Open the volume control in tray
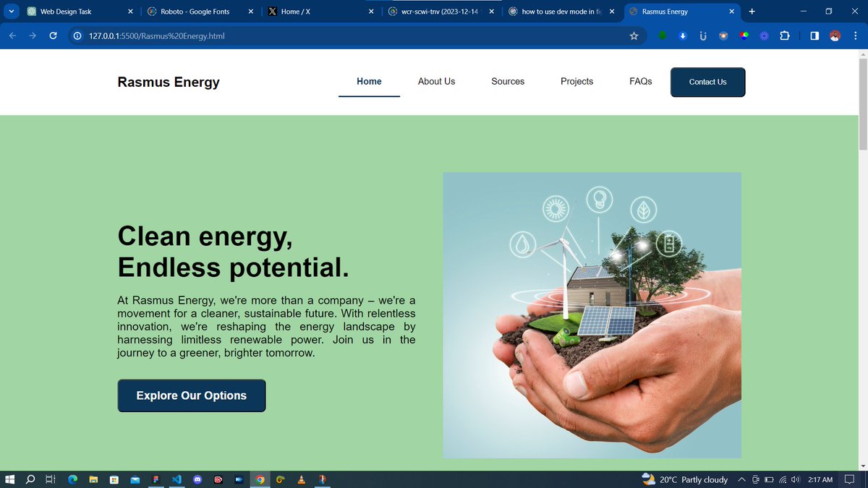This screenshot has width=868, height=488. pyautogui.click(x=796, y=479)
